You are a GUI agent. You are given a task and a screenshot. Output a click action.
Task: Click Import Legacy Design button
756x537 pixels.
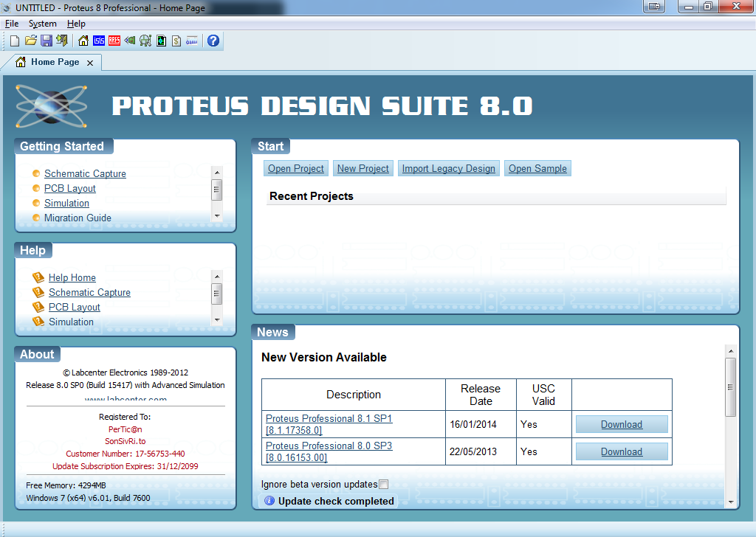coord(449,169)
